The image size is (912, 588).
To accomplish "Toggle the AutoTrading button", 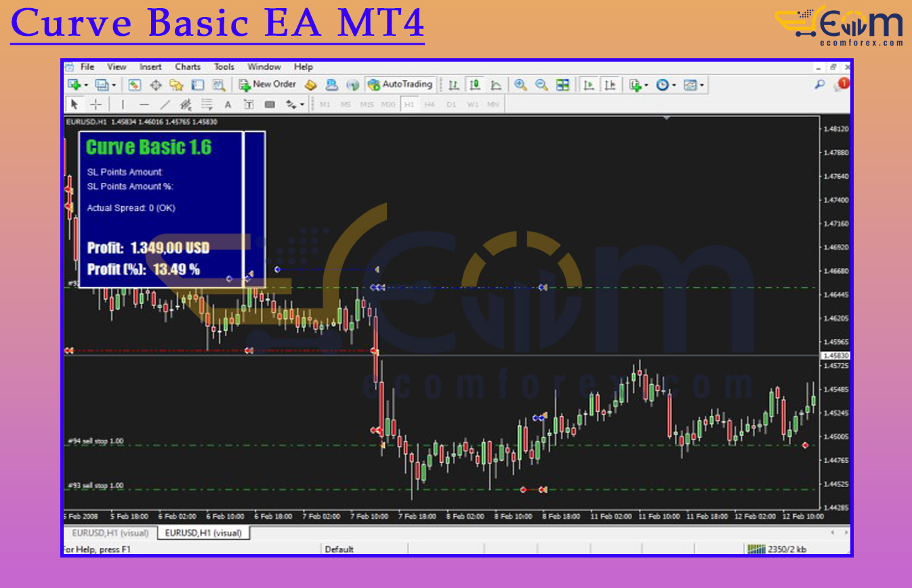I will click(400, 85).
